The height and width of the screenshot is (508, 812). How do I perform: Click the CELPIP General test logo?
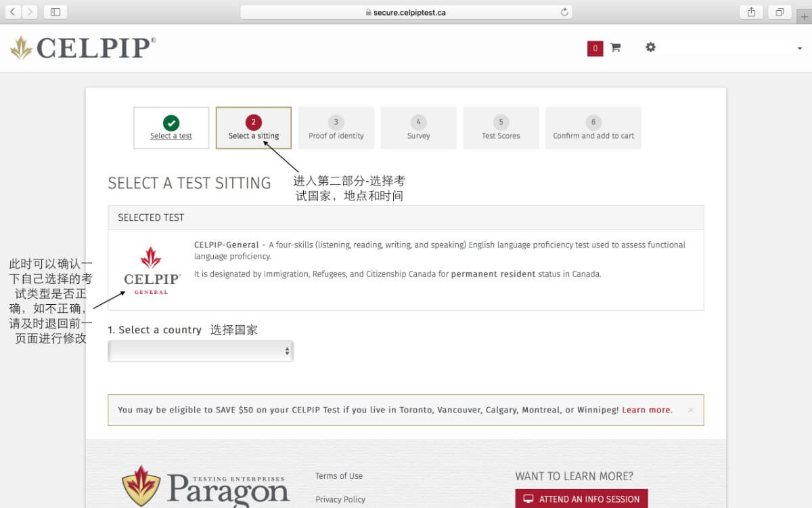152,270
